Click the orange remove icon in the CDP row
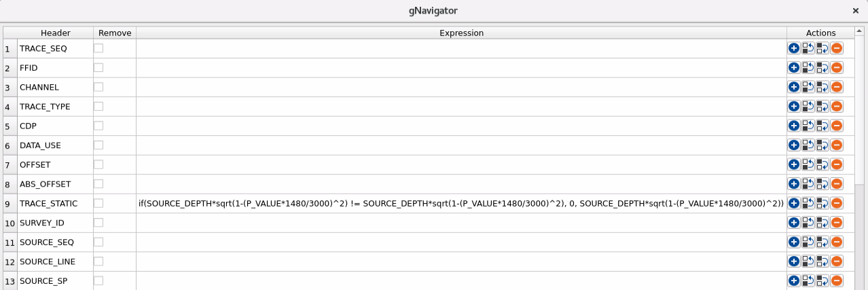The height and width of the screenshot is (290, 868). point(837,126)
